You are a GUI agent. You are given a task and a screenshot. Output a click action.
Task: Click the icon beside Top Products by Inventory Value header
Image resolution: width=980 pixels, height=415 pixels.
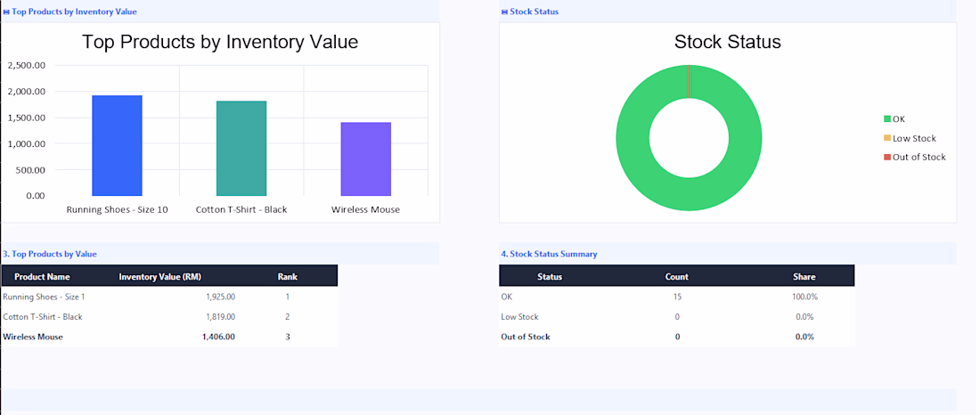click(x=6, y=12)
